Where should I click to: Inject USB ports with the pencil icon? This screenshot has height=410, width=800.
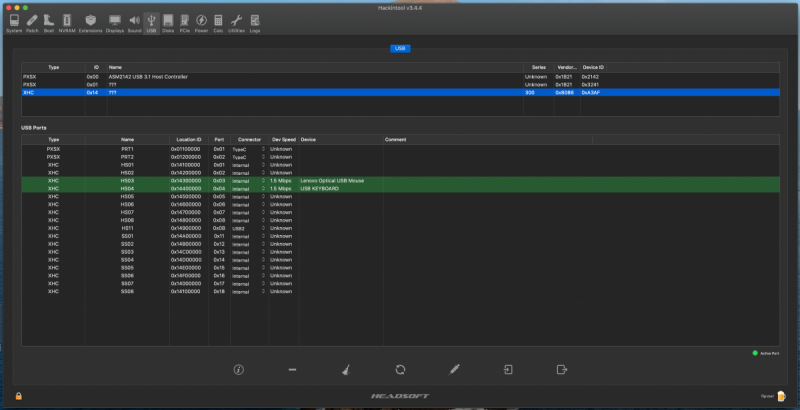pyautogui.click(x=454, y=370)
